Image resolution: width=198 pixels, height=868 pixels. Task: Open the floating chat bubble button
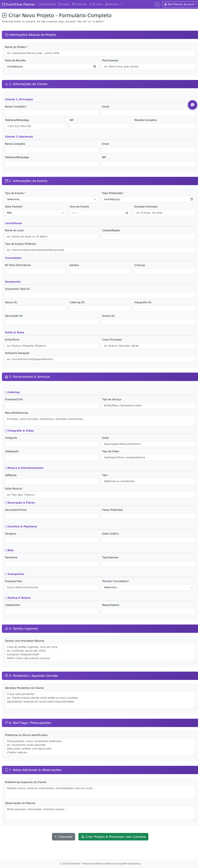click(192, 105)
